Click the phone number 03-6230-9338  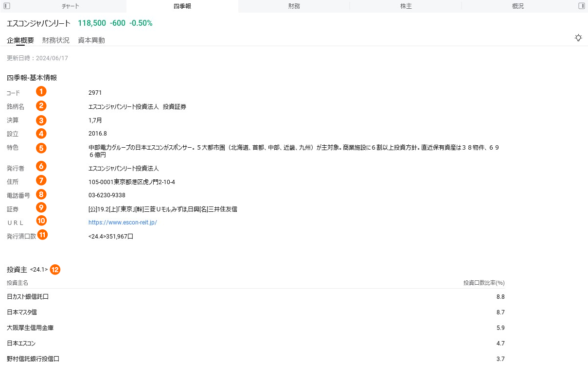[x=107, y=195]
